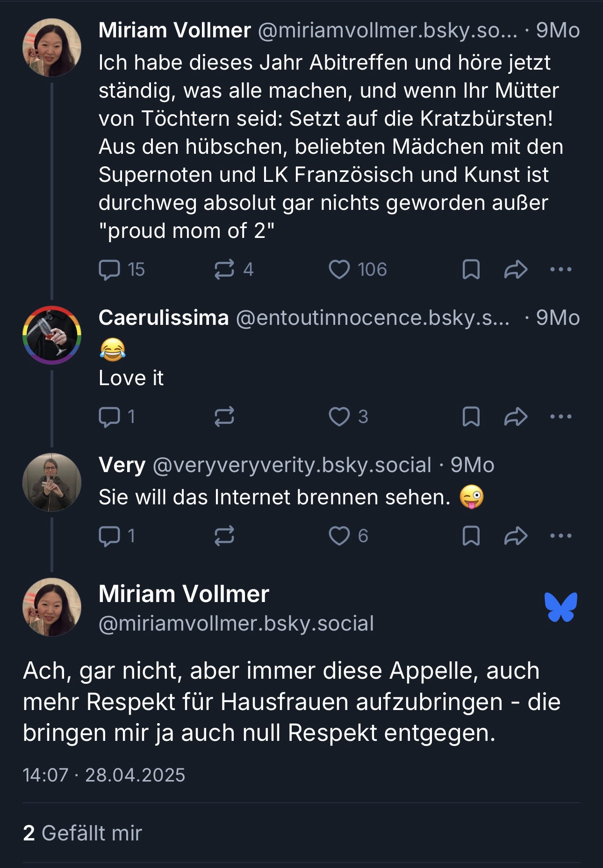
Task: Bookmark Miriam Vollmer's top post
Action: pos(471,270)
